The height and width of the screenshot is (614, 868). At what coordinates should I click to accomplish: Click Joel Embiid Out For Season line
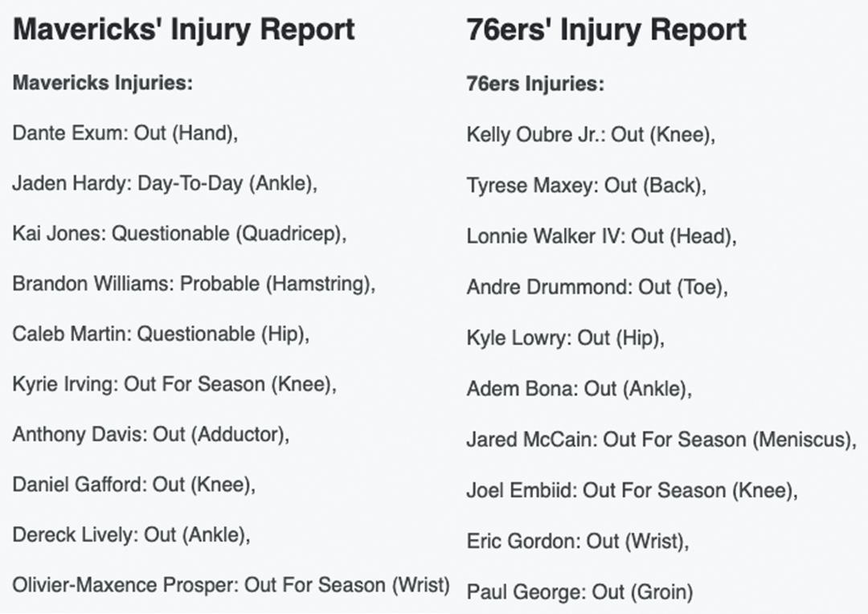633,491
